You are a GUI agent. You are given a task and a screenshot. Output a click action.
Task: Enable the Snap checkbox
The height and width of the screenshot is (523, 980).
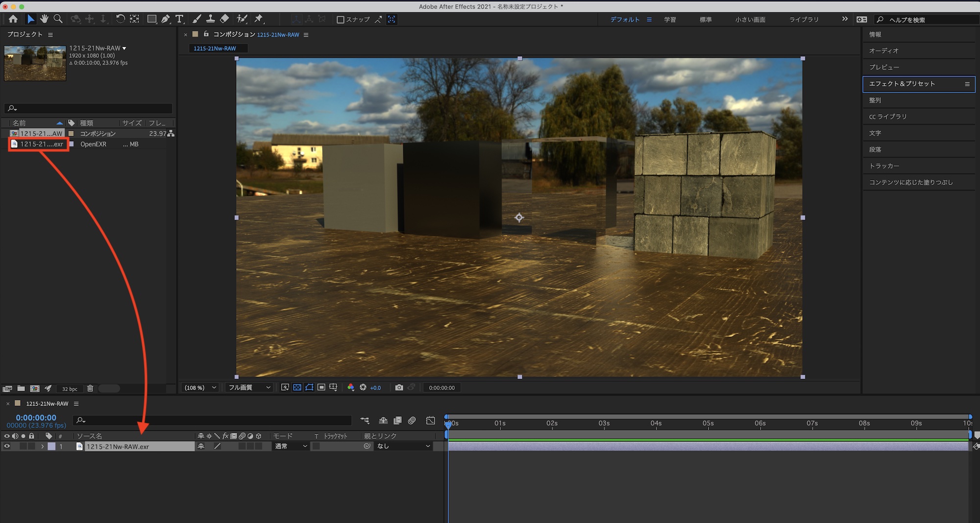pos(341,20)
